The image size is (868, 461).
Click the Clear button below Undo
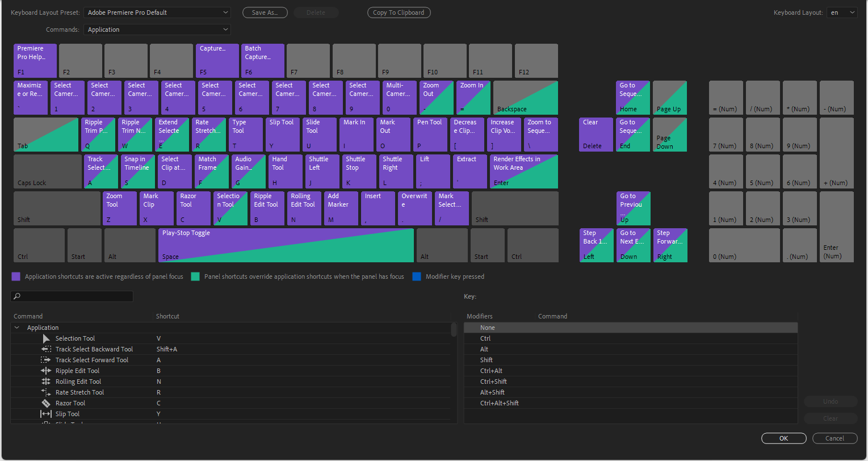click(831, 418)
